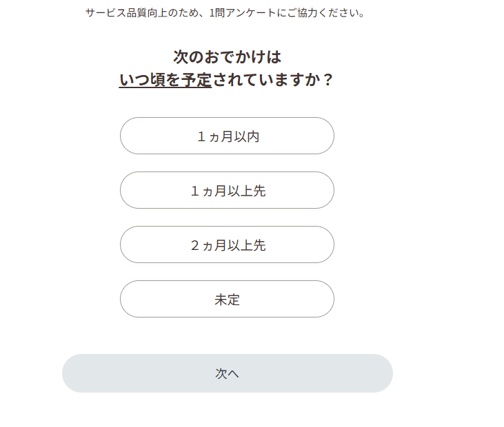Answer more than one month ahead
Image resolution: width=504 pixels, height=427 pixels.
(227, 191)
